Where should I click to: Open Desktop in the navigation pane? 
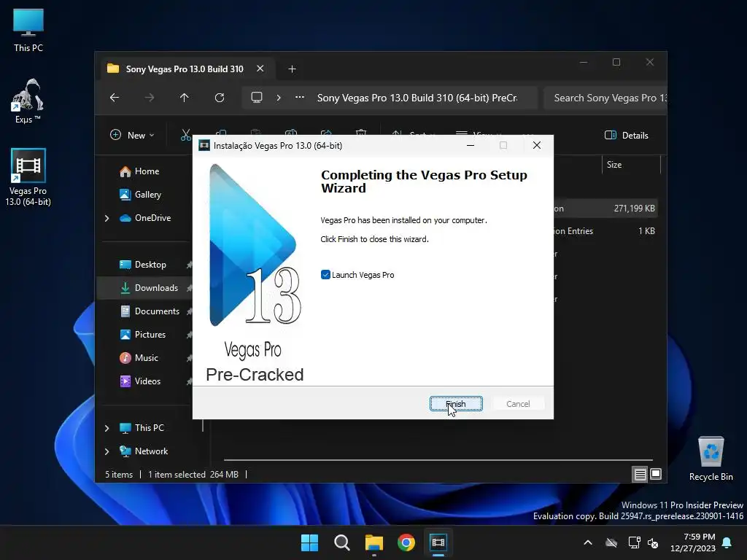150,265
